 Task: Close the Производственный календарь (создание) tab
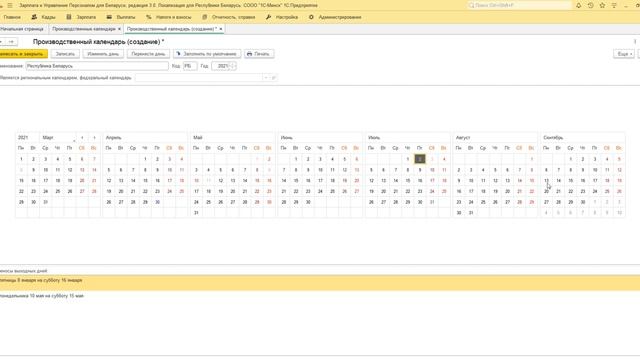tap(221, 29)
